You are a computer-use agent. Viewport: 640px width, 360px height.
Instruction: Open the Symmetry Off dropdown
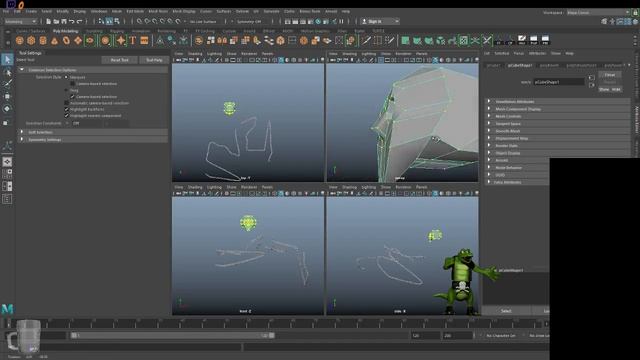click(251, 21)
